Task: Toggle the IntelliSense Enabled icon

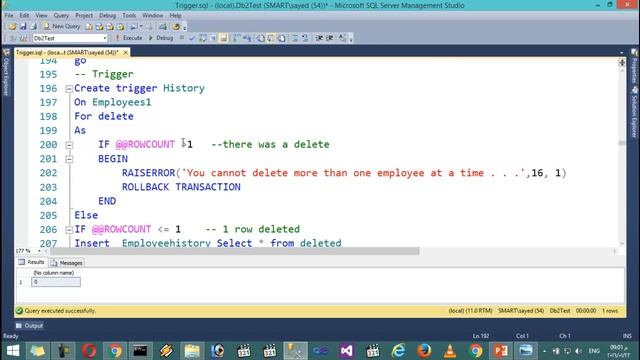Action: 223,38
